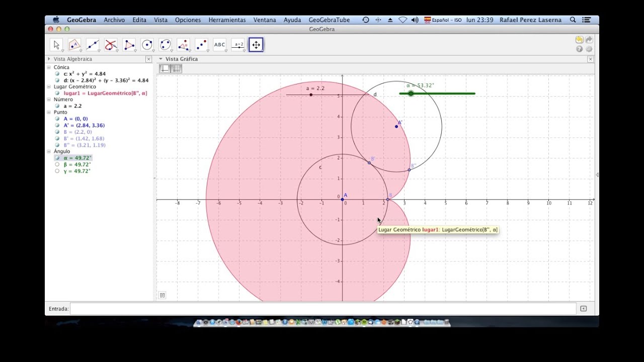The height and width of the screenshot is (362, 644).
Task: Collapse the Ángulo category
Action: tap(49, 151)
